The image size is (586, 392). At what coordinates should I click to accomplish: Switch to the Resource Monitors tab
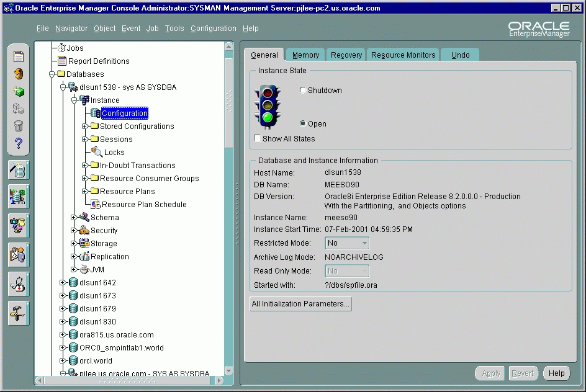tap(403, 55)
